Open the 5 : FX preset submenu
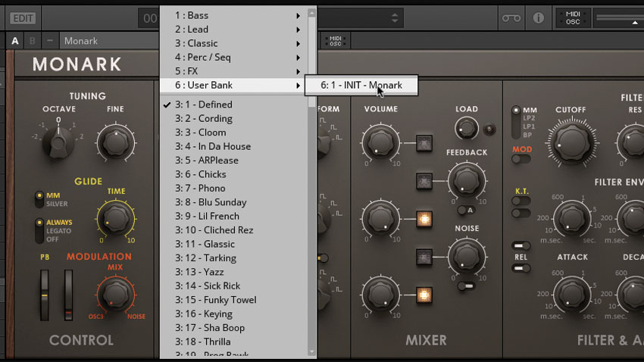This screenshot has height=362, width=644. pyautogui.click(x=234, y=71)
